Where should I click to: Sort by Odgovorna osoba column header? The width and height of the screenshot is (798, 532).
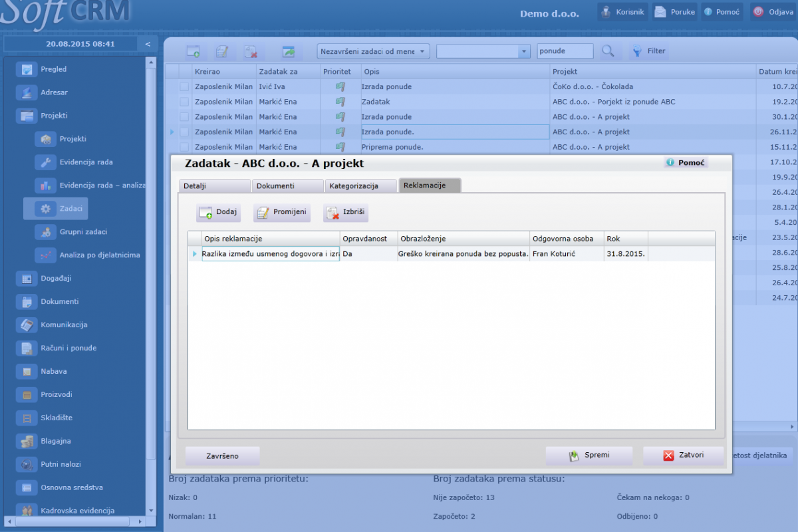567,238
